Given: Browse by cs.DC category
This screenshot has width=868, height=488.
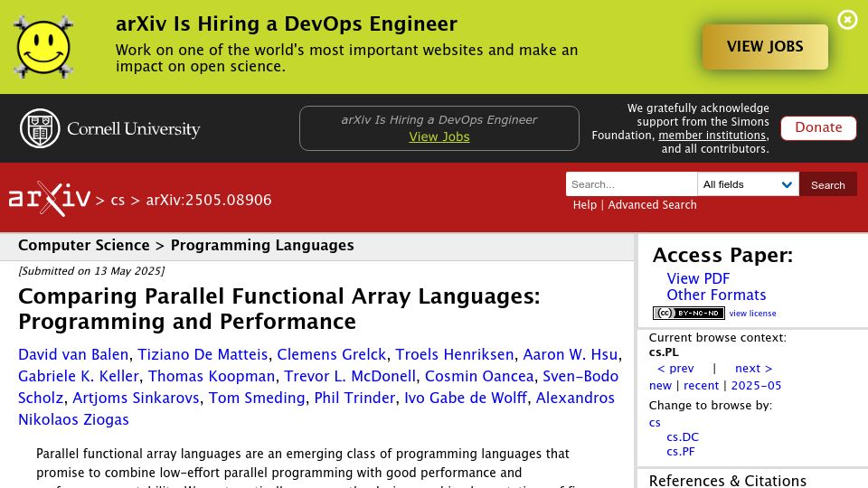Looking at the screenshot, I should 683,437.
